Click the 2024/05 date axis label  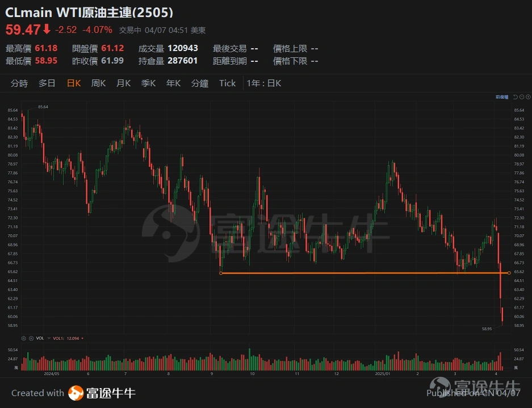coord(52,374)
